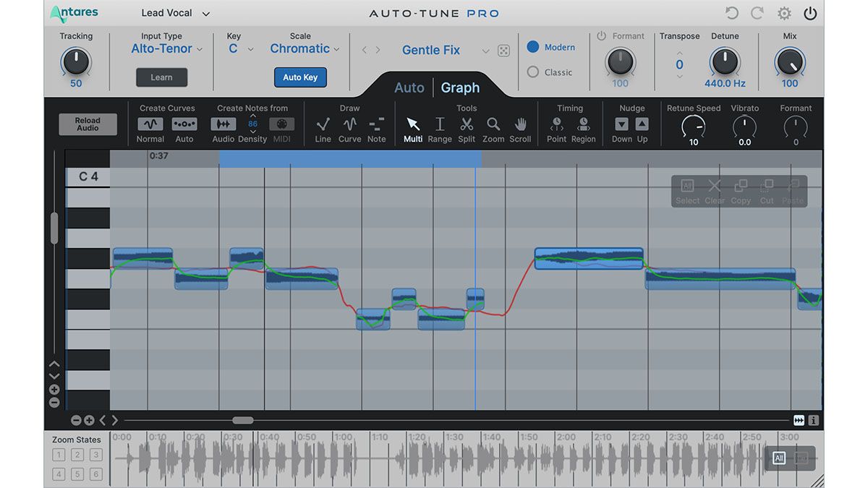868x488 pixels.
Task: Create notes from MIDI
Action: coord(281,124)
